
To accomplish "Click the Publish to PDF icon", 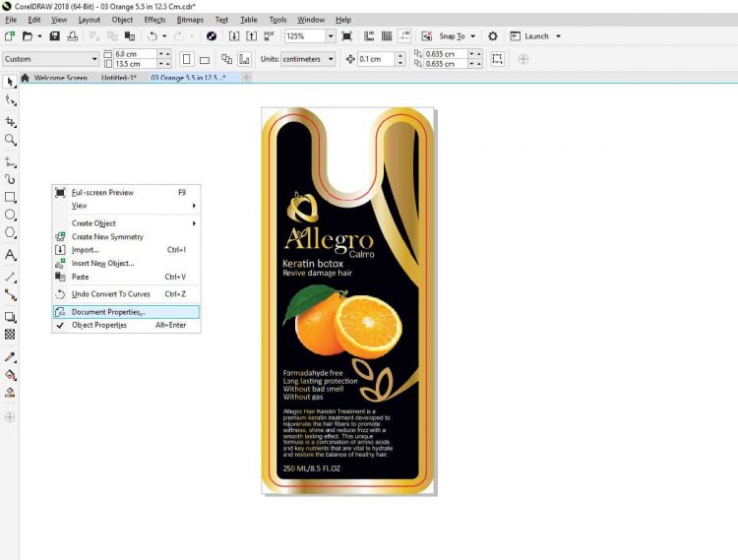I will pyautogui.click(x=270, y=36).
